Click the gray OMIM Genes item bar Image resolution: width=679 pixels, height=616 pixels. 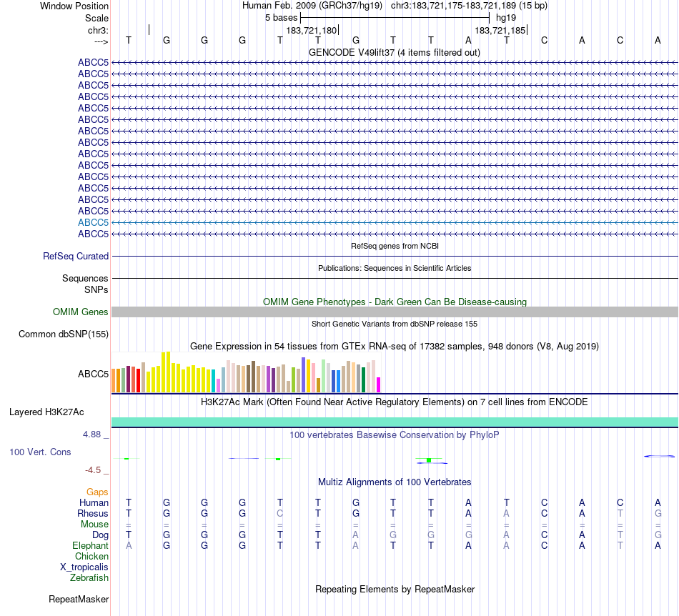coord(395,312)
